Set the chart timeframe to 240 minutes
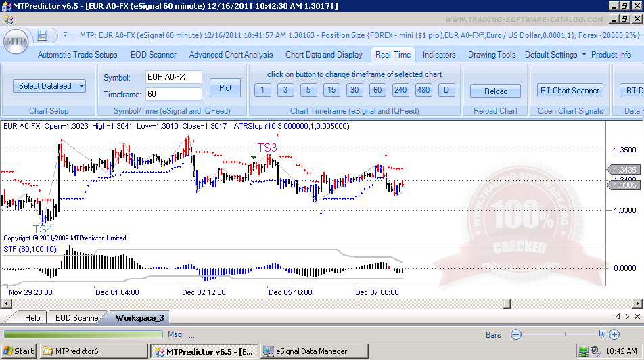This screenshot has width=644, height=360. coord(400,90)
